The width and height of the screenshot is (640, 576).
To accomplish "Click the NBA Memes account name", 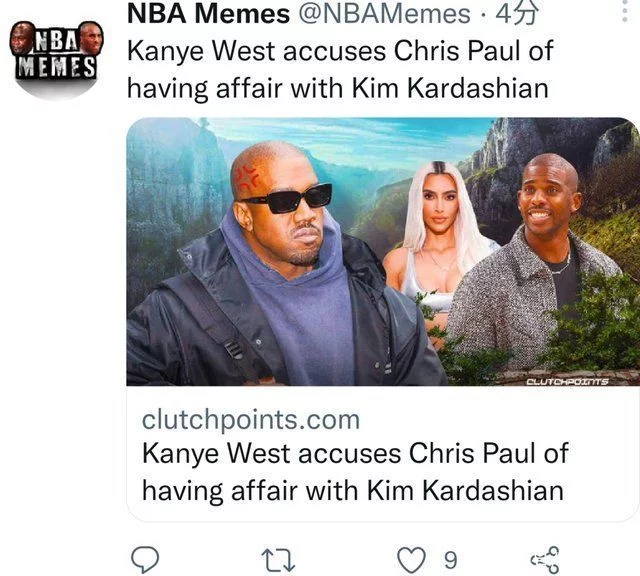I will point(209,14).
